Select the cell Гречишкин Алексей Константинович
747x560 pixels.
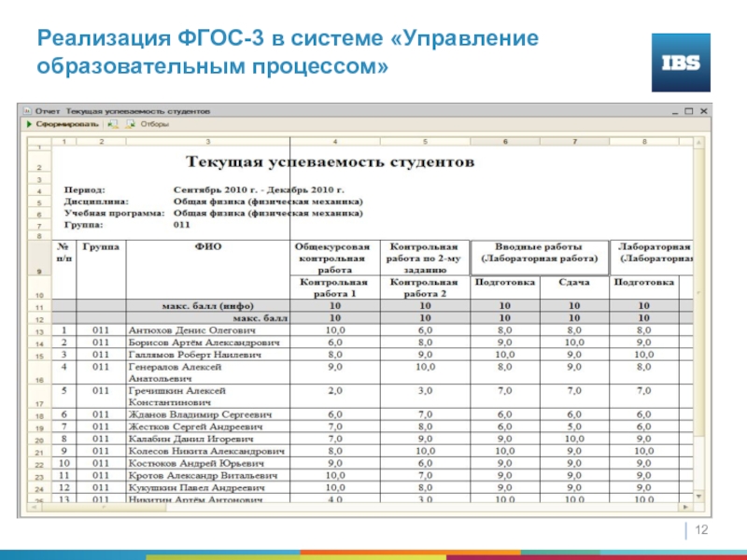[x=207, y=396]
